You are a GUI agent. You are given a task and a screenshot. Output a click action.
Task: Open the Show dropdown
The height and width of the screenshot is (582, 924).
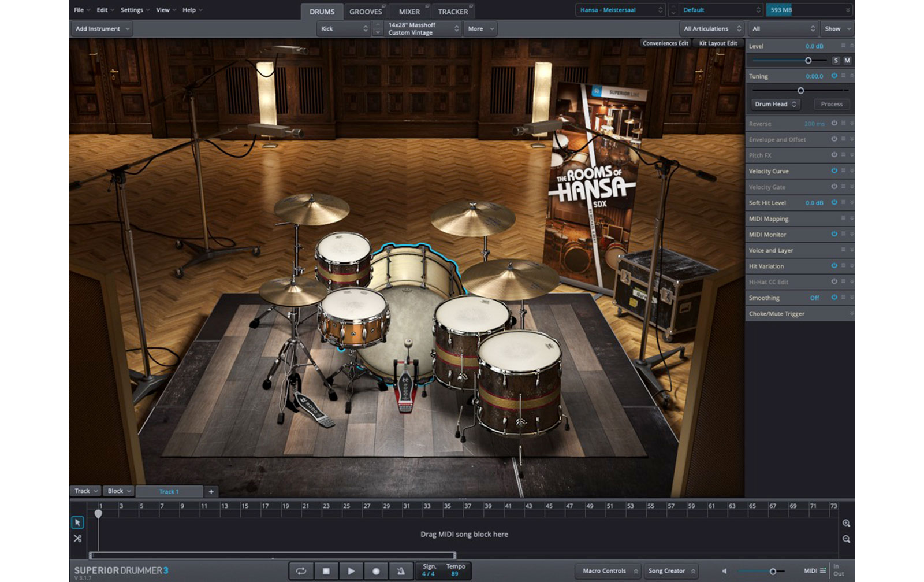pyautogui.click(x=837, y=29)
